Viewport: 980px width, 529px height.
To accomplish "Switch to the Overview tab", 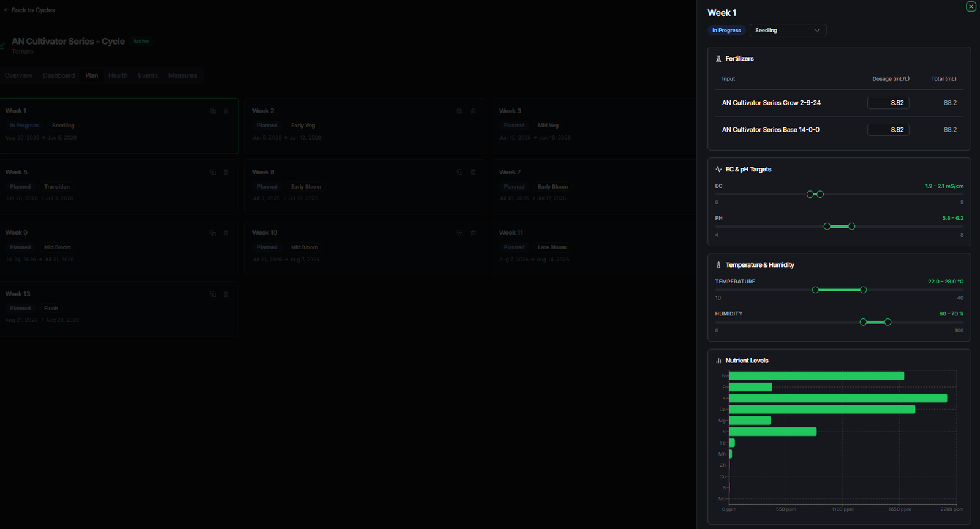I will pos(18,75).
